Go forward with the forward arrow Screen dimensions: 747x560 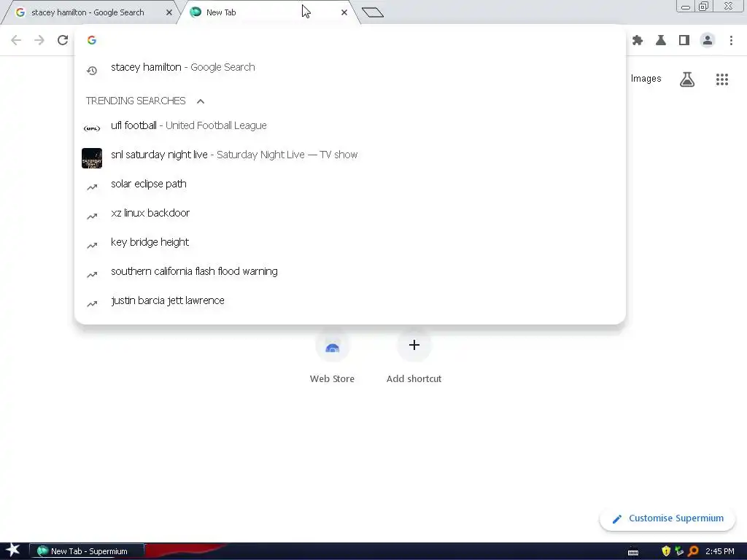click(39, 40)
